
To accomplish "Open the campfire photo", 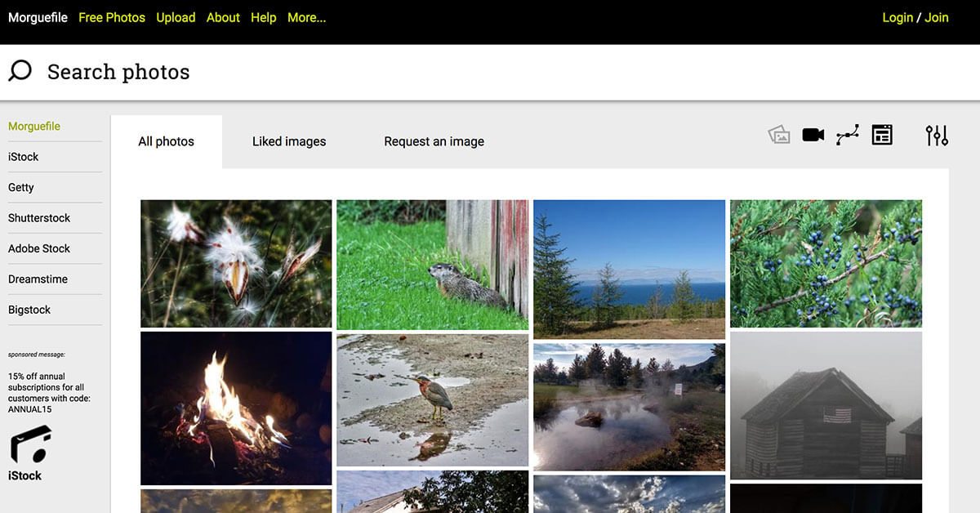I will click(236, 408).
